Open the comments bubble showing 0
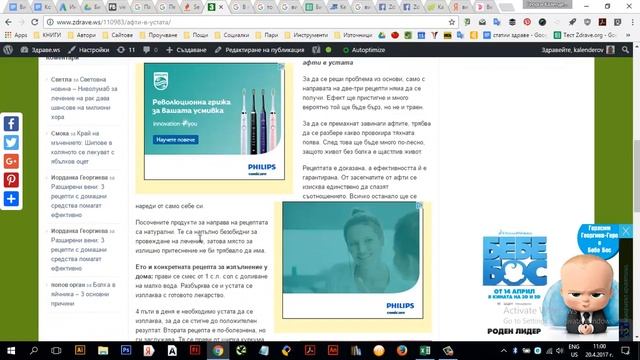This screenshot has height=360, width=640. [x=150, y=50]
